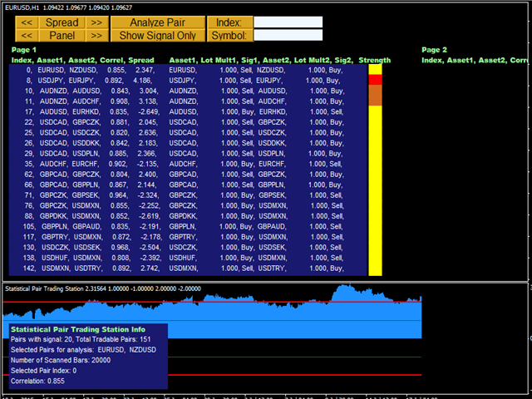
Task: Switch to the Page 2 heading
Action: click(x=434, y=50)
